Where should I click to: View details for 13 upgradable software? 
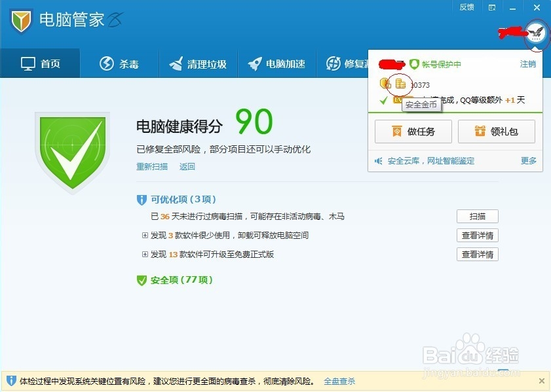[478, 254]
